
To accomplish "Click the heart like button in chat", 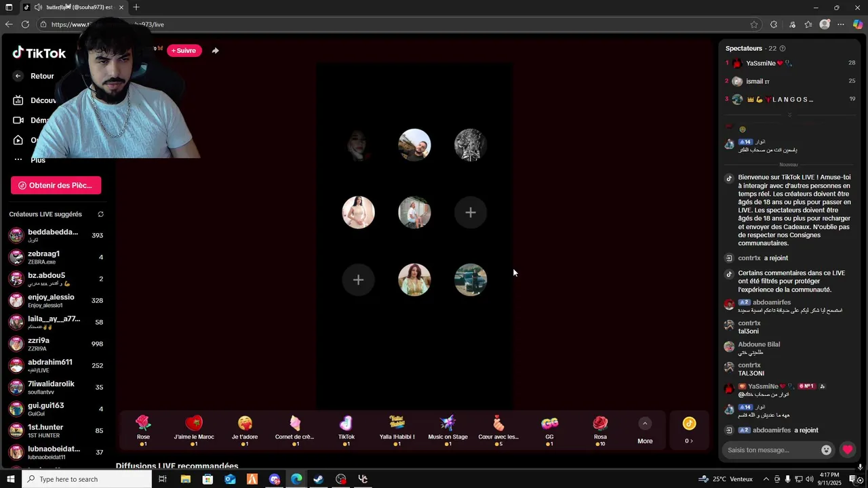I will click(848, 449).
